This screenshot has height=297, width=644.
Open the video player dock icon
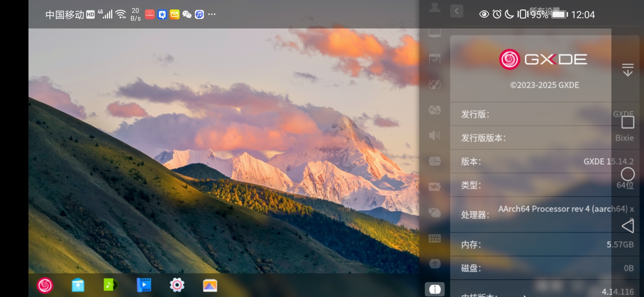144,285
